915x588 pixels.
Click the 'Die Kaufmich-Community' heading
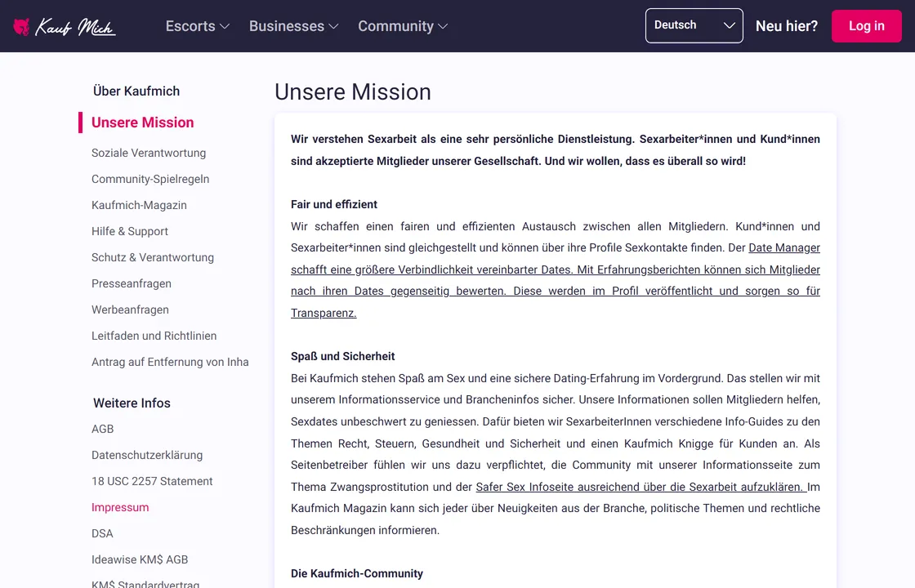coord(357,573)
